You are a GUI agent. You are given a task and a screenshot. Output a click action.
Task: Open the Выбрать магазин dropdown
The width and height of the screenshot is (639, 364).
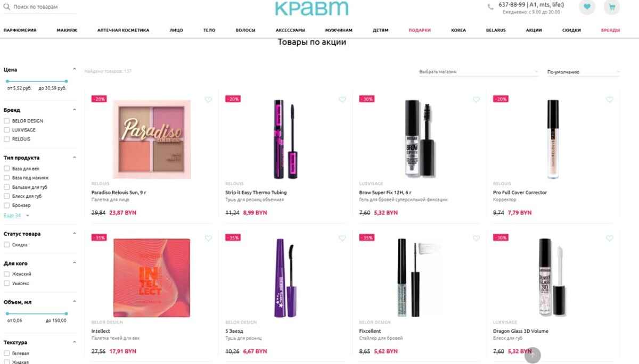tap(478, 72)
